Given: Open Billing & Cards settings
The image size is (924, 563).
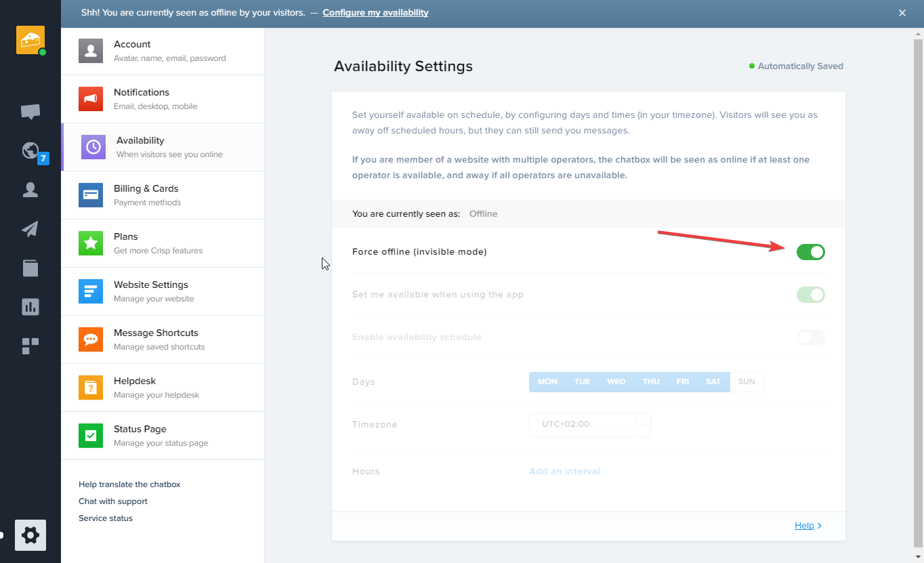Looking at the screenshot, I should click(163, 195).
